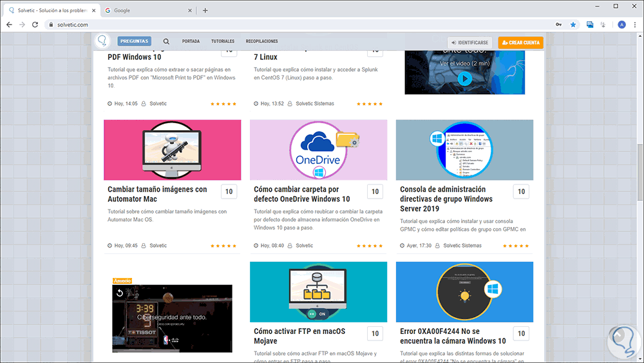
Task: Click the greyed extension icon beside the avatar
Action: coord(603,25)
